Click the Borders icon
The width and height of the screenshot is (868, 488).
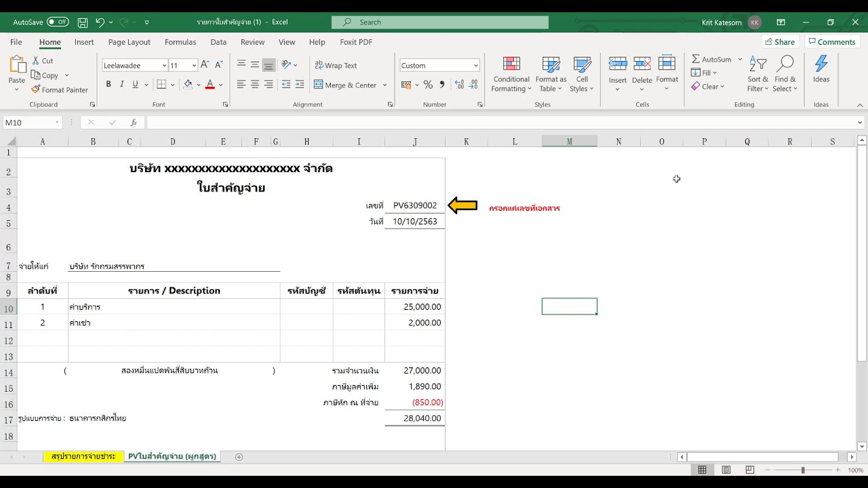tap(161, 85)
